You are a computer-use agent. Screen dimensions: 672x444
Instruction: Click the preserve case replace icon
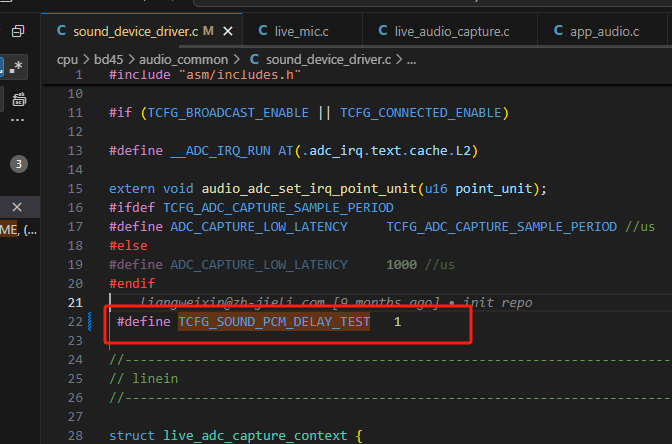pyautogui.click(x=19, y=99)
